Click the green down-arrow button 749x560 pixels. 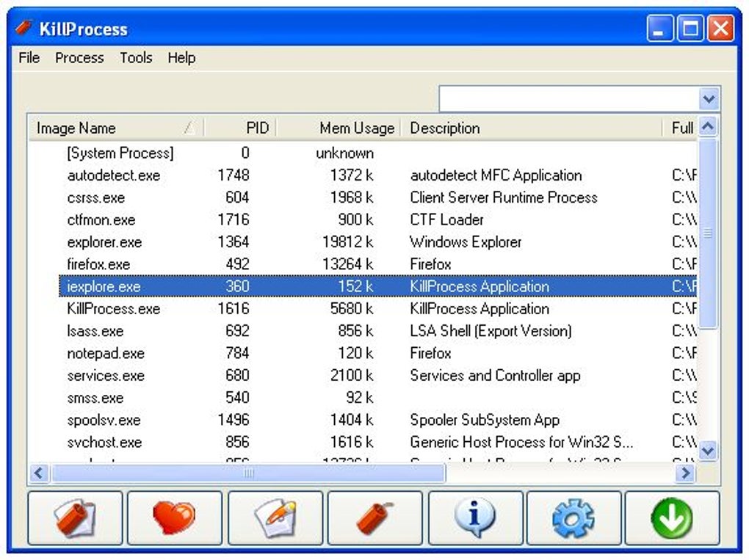[x=672, y=518]
